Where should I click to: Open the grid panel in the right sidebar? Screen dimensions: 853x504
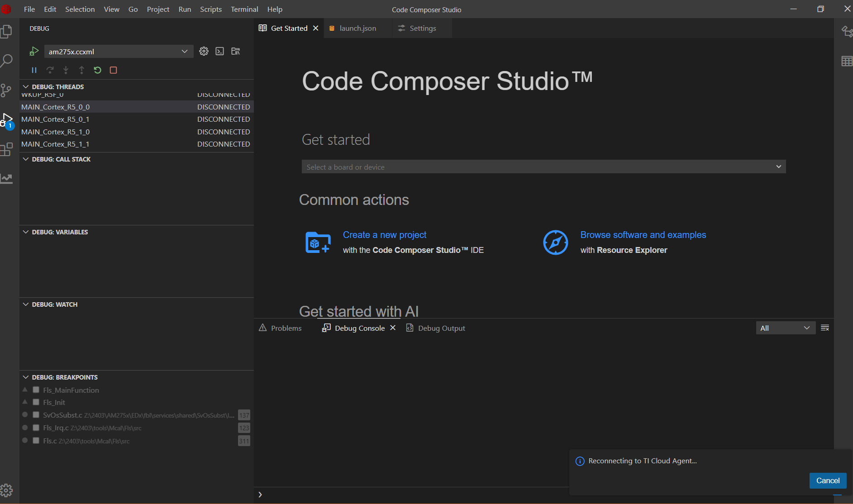847,61
